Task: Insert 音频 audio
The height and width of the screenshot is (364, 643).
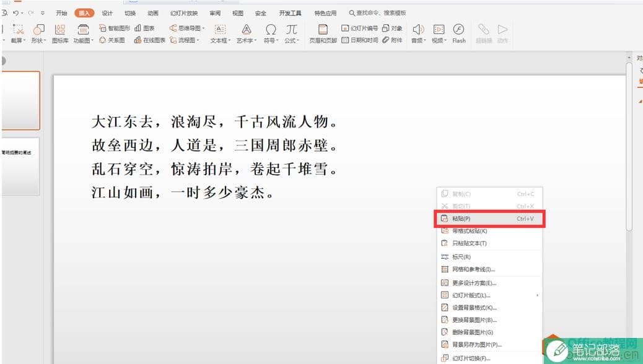Action: 418,33
